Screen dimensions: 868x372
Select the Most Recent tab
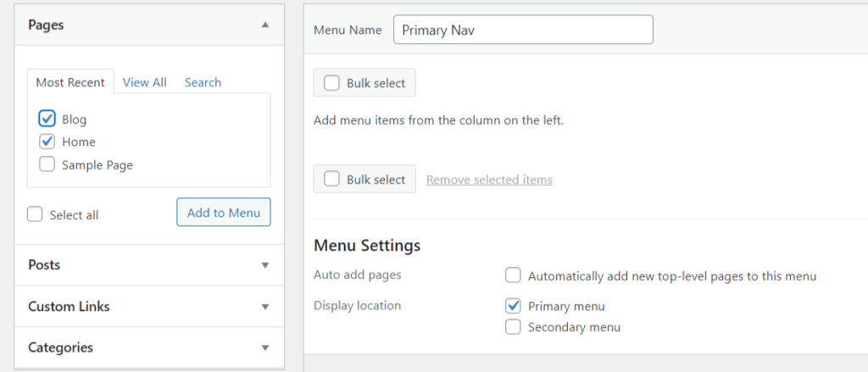coord(70,82)
